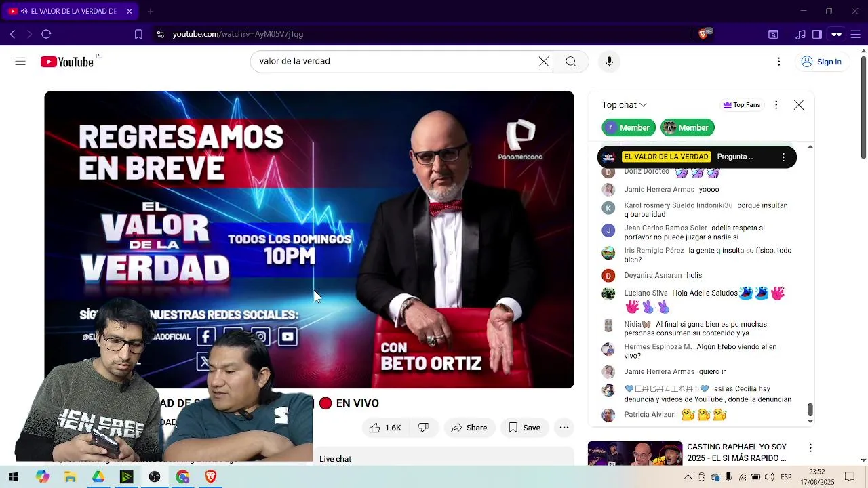
Task: Open more video actions ellipsis
Action: [564, 428]
